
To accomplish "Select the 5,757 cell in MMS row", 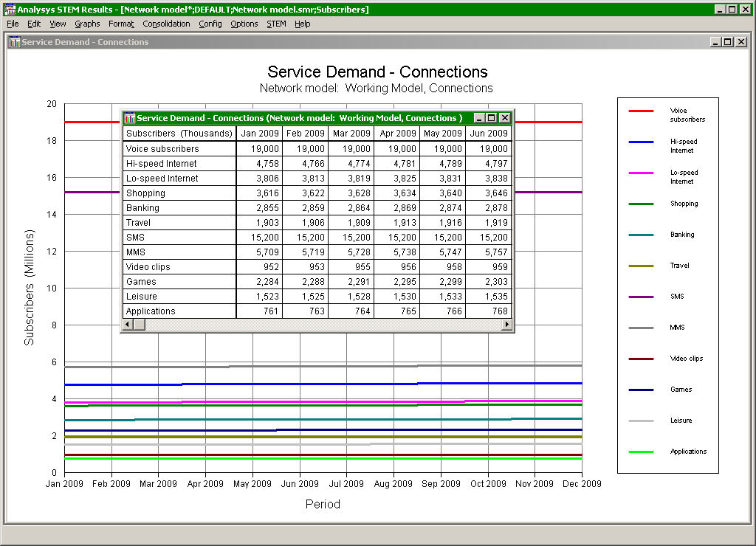I will 489,252.
